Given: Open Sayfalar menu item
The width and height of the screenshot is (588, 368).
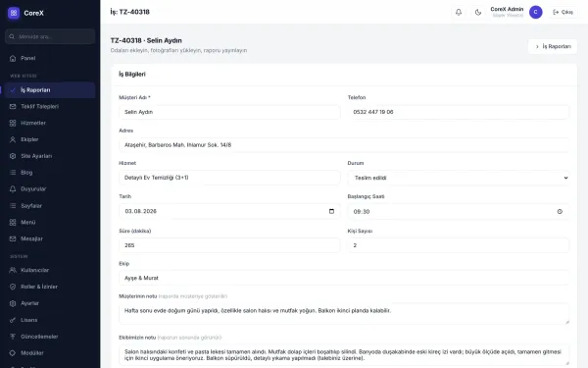Looking at the screenshot, I should tap(50, 206).
